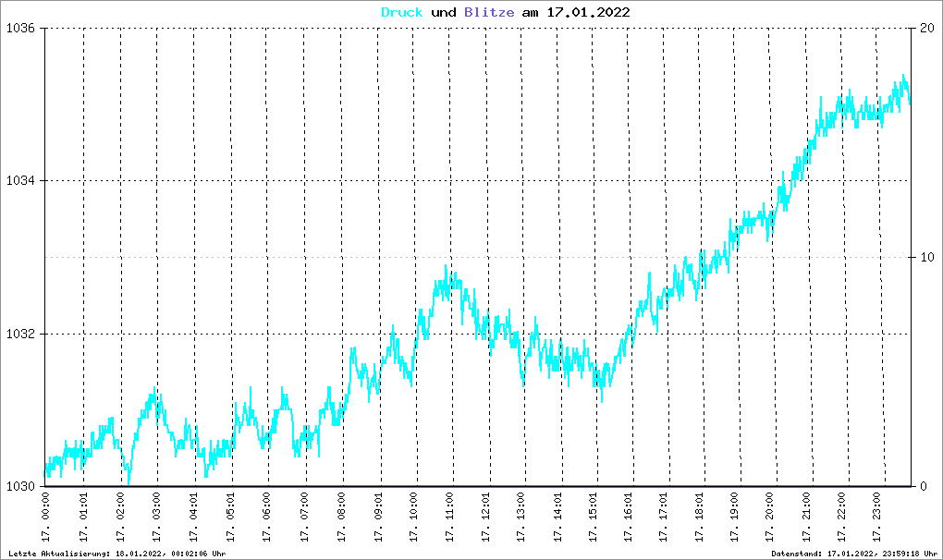Click the time label '17. 04:01'
This screenshot has height=560, width=943.
tap(193, 517)
